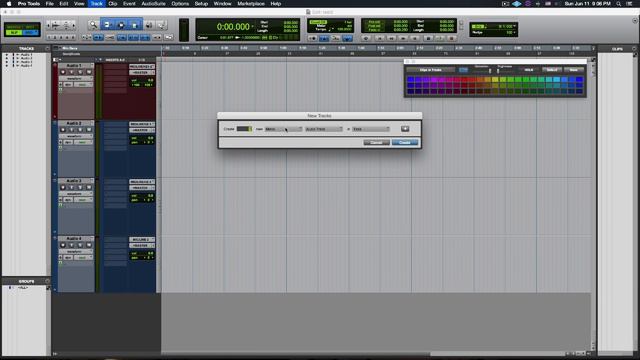Select the Zoomer magnifier tool

[x=93, y=25]
